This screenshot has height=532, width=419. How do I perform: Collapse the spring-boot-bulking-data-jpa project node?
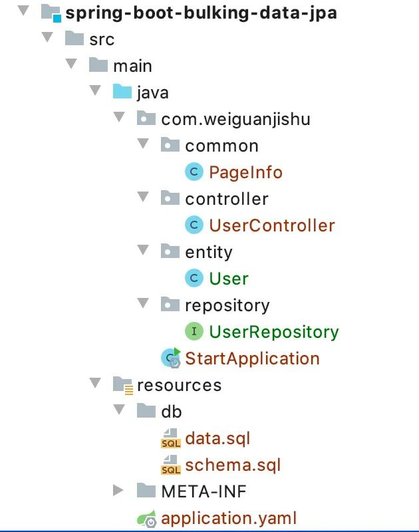tap(23, 10)
